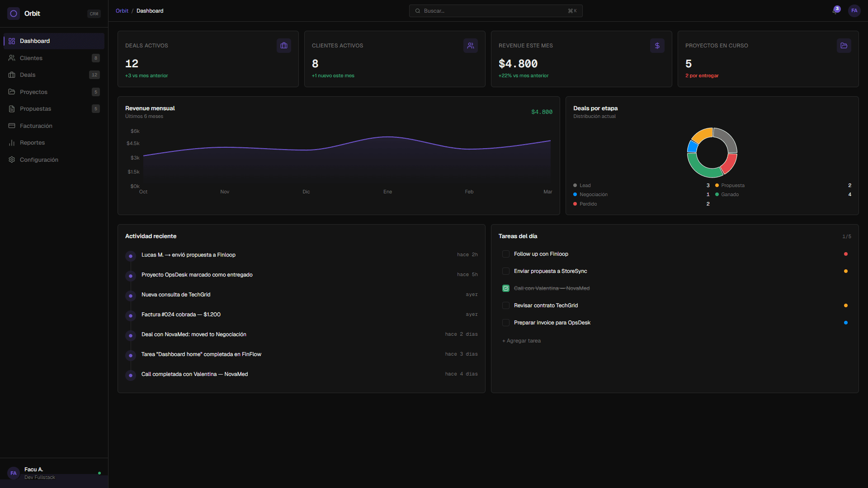
Task: Click + Agregar tarea
Action: click(x=521, y=341)
